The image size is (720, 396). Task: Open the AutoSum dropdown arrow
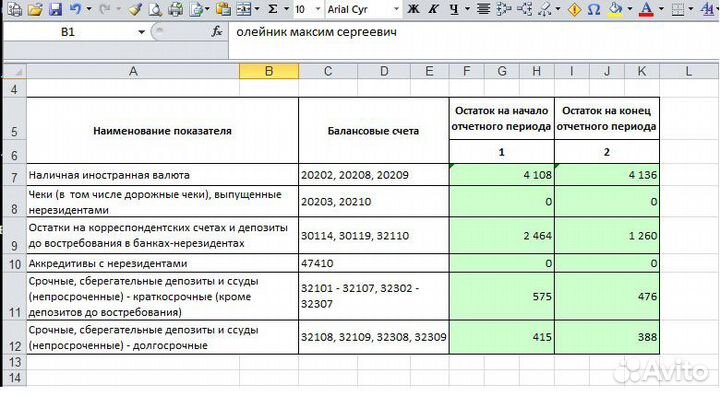287,9
